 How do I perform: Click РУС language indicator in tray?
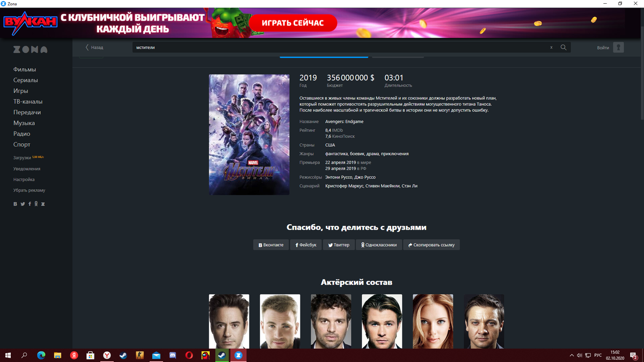tap(597, 355)
